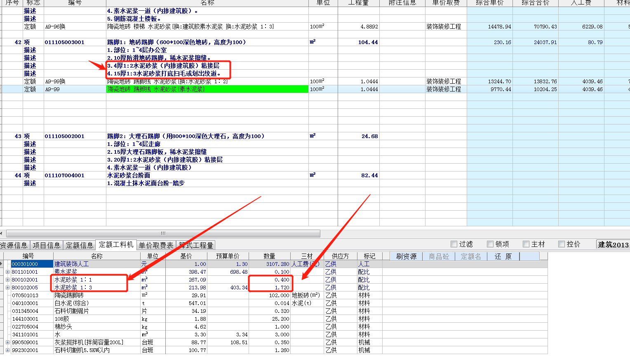Click the 数量 column header
This screenshot has width=630, height=364.
269,256
